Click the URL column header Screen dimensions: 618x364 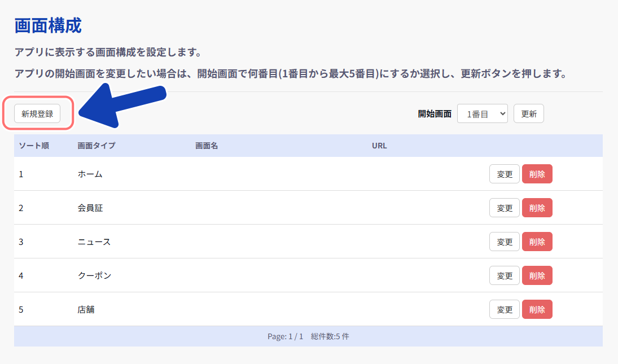point(379,146)
